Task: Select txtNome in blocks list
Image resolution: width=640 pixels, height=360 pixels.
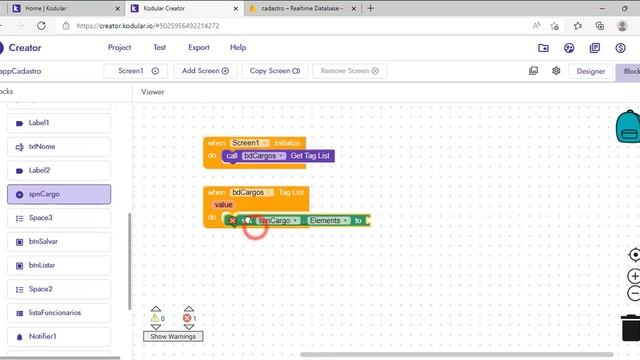Action: coord(59,147)
